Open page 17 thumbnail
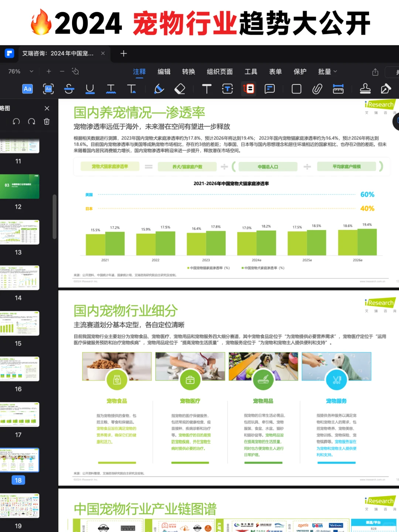Image resolution: width=399 pixels, height=532 pixels. pos(20,414)
